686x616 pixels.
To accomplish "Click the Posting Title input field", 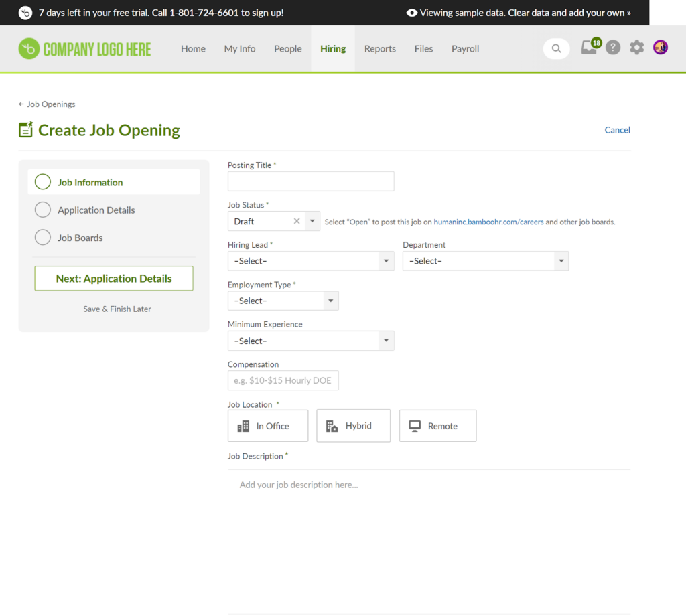I will (x=310, y=181).
